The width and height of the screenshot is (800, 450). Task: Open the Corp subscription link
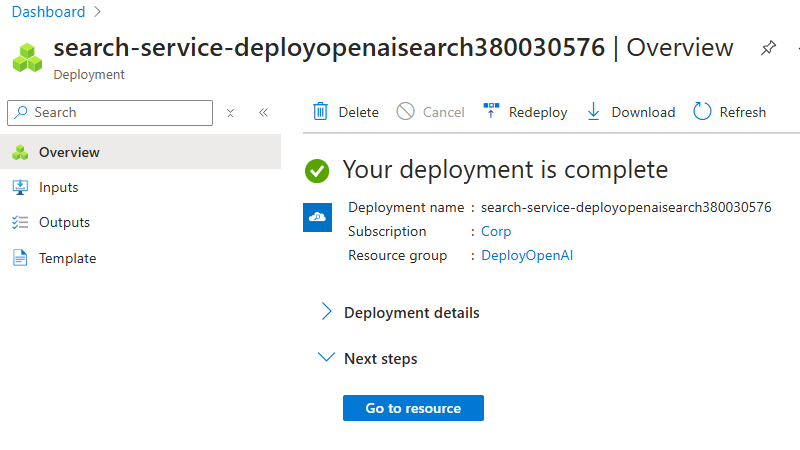point(496,232)
